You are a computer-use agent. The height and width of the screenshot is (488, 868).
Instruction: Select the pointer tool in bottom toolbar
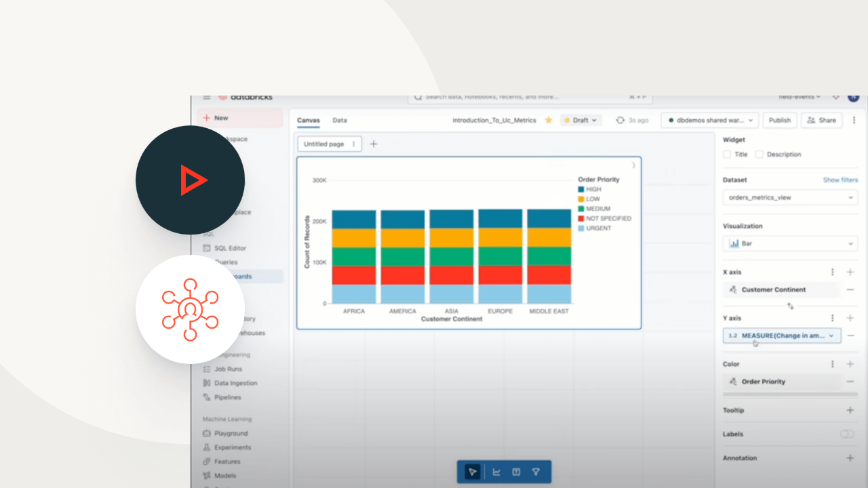[473, 472]
